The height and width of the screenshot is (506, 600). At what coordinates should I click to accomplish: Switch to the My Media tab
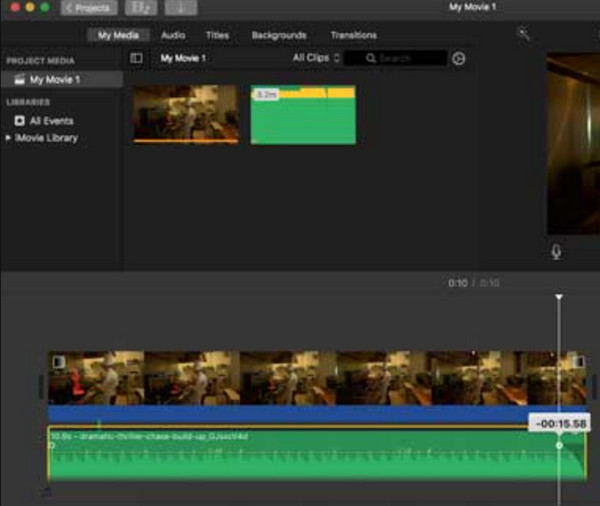(118, 35)
